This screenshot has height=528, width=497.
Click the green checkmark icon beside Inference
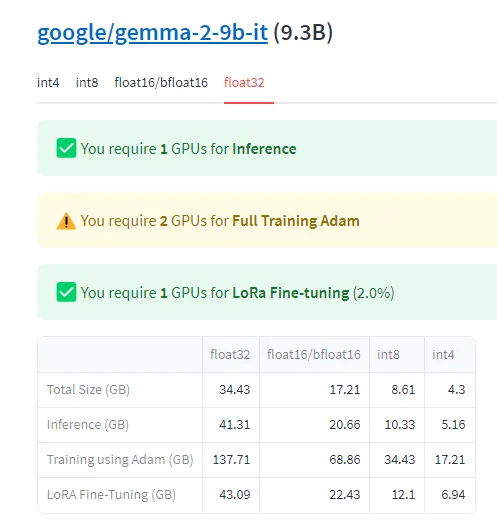[66, 148]
